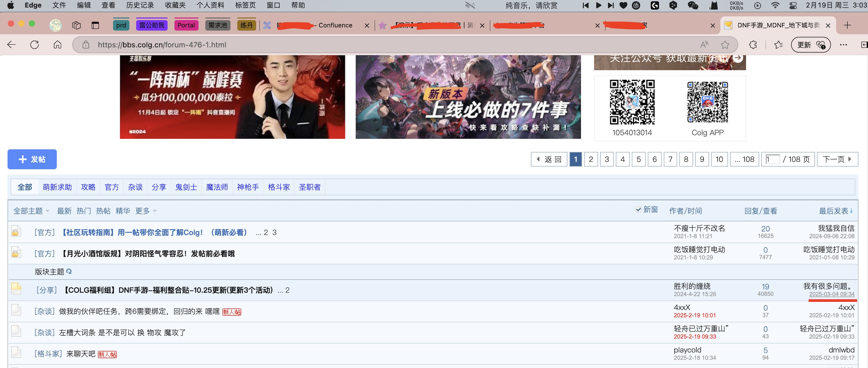Open the Apple menu
This screenshot has height=368, width=868.
point(11,5)
